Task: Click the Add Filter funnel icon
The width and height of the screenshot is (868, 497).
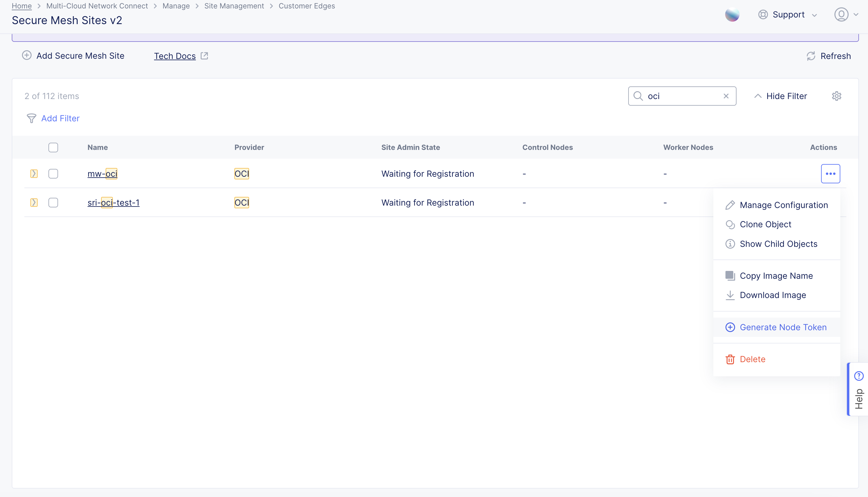Action: tap(31, 118)
